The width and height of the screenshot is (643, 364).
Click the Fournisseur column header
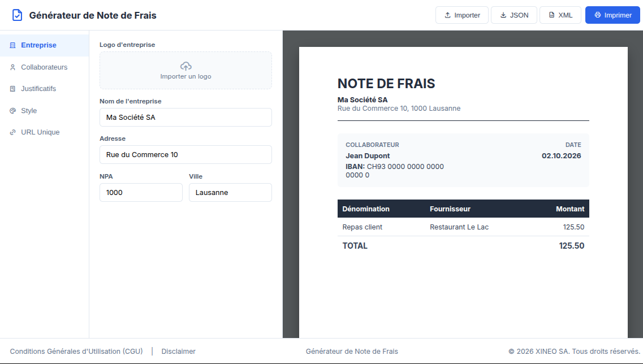click(450, 209)
